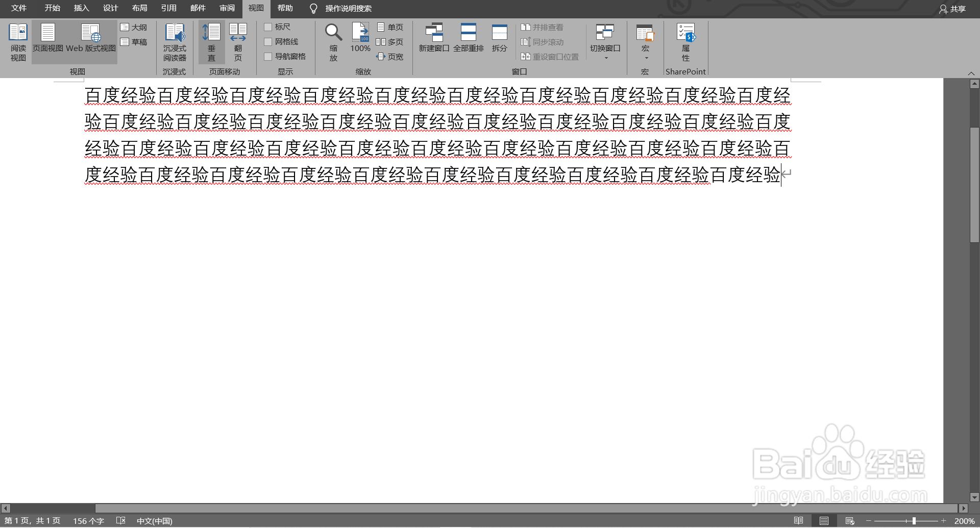Click the Tell Me search box (操作说明搜索)
The image size is (980, 528).
348,9
